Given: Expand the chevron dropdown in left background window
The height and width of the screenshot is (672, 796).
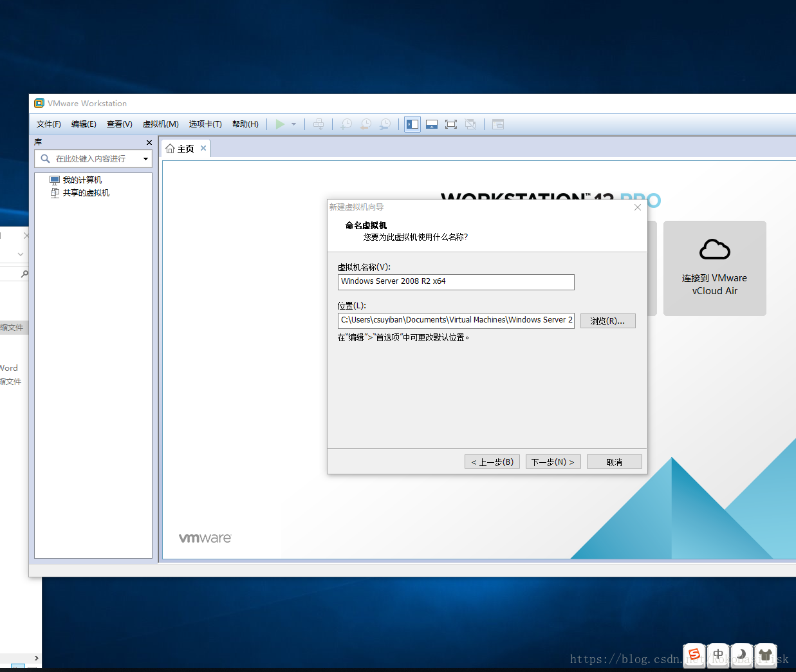Looking at the screenshot, I should [21, 254].
